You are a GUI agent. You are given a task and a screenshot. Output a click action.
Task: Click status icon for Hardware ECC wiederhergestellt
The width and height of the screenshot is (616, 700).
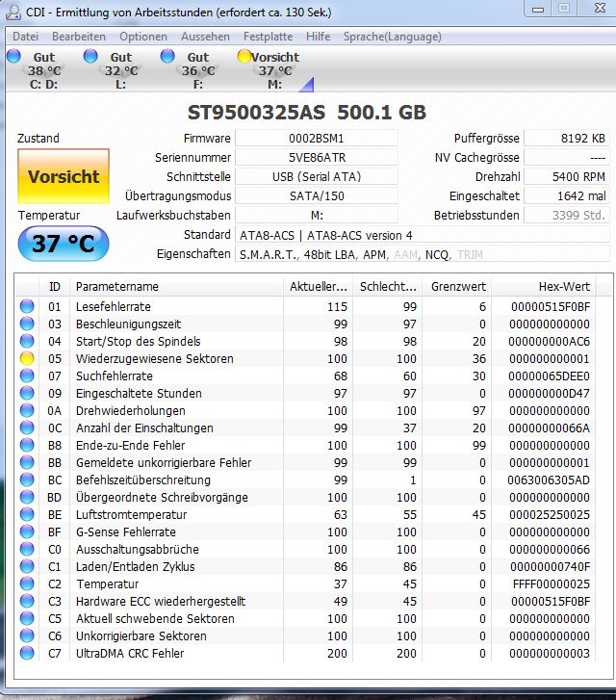(27, 602)
